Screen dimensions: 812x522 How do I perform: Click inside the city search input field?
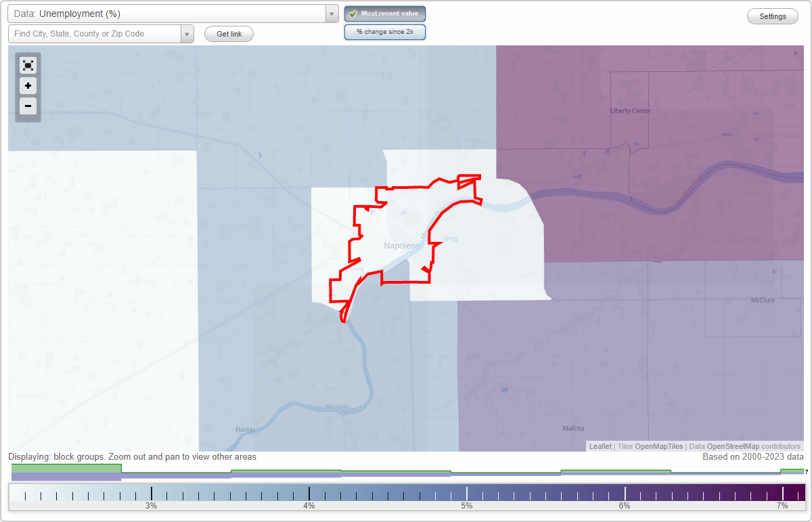coord(91,33)
